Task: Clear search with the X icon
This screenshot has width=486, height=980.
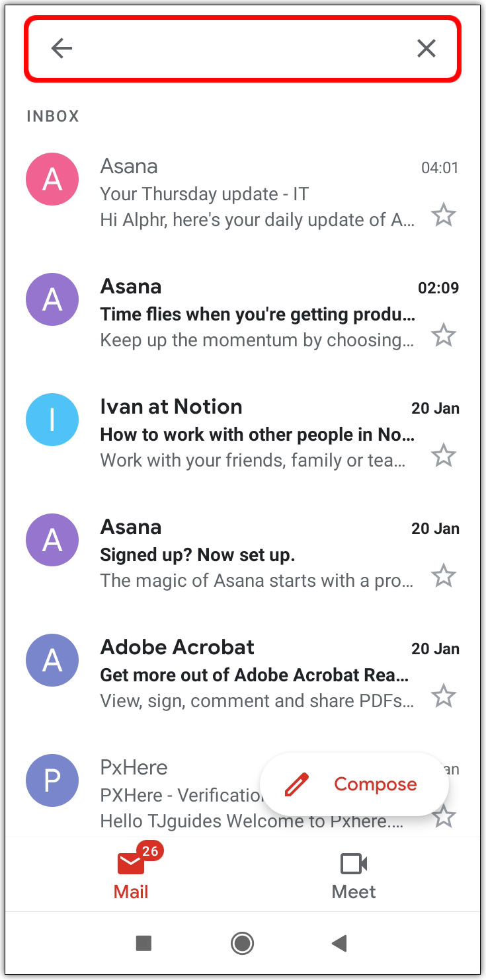Action: click(426, 48)
